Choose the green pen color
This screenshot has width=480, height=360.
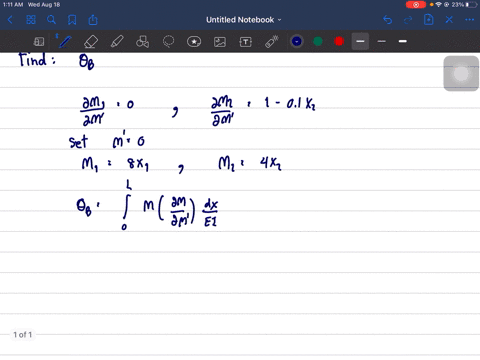point(318,41)
